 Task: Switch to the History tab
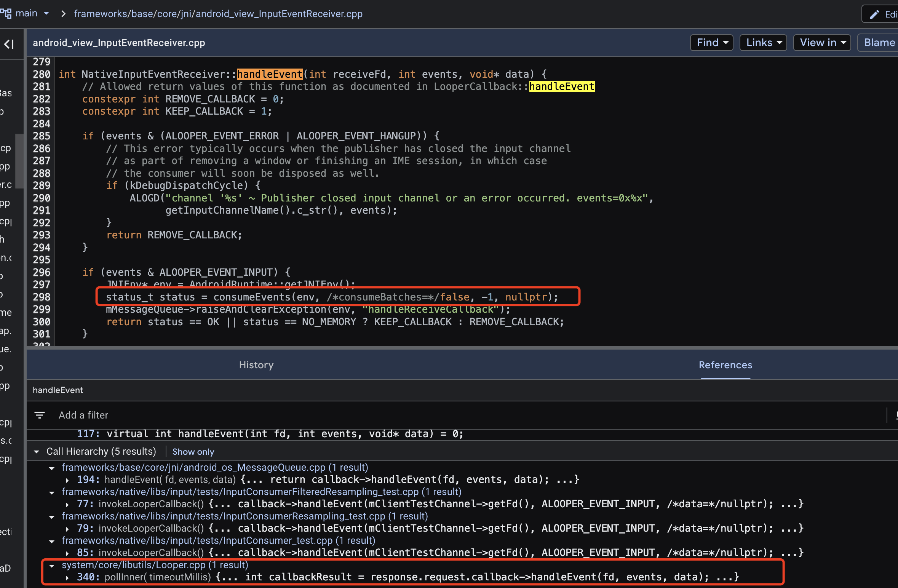coord(256,365)
